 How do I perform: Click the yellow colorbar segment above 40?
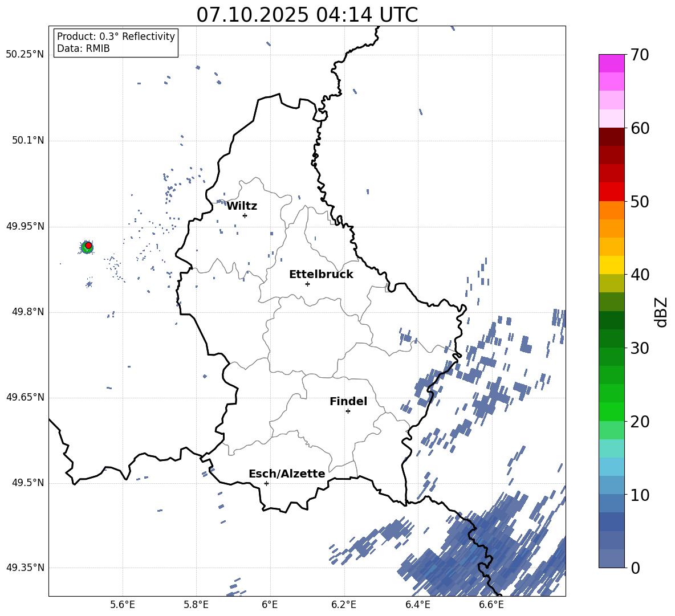coord(611,265)
